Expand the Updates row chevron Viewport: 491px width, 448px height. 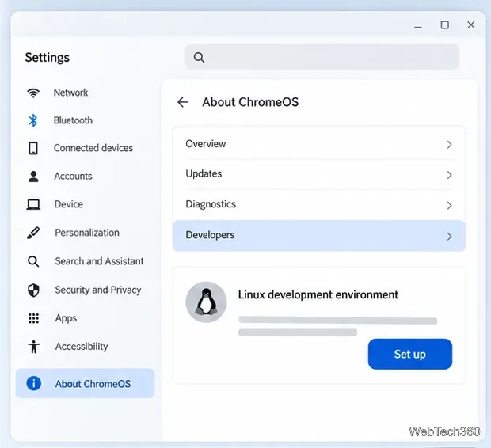(x=449, y=175)
